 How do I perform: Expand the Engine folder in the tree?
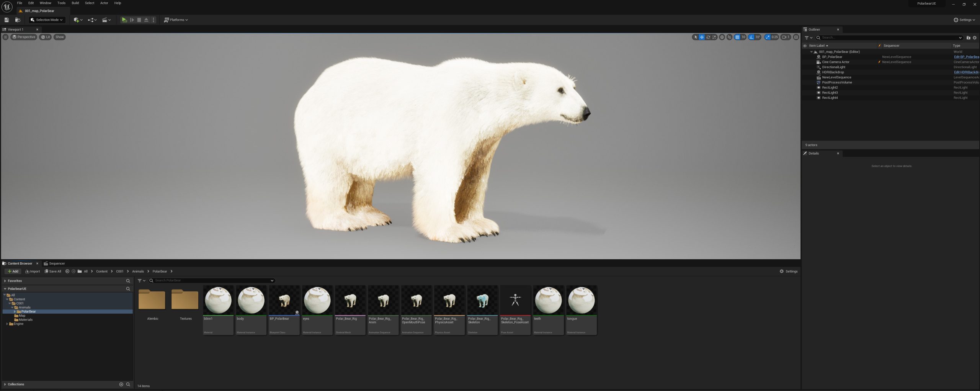coord(7,324)
